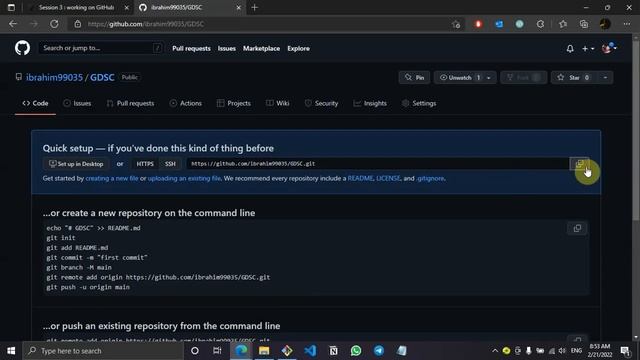640x360 pixels.
Task: Copy the repository HTTPS URL
Action: tap(579, 164)
